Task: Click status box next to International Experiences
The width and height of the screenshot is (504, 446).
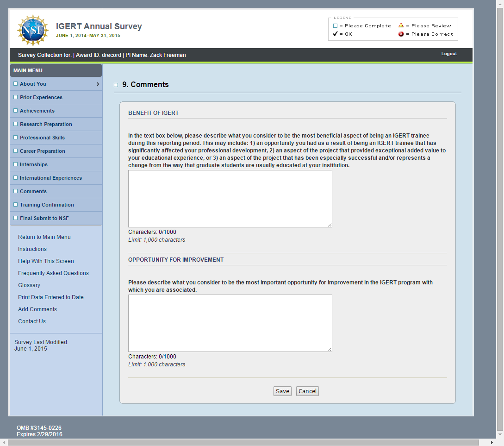Action: [15, 178]
